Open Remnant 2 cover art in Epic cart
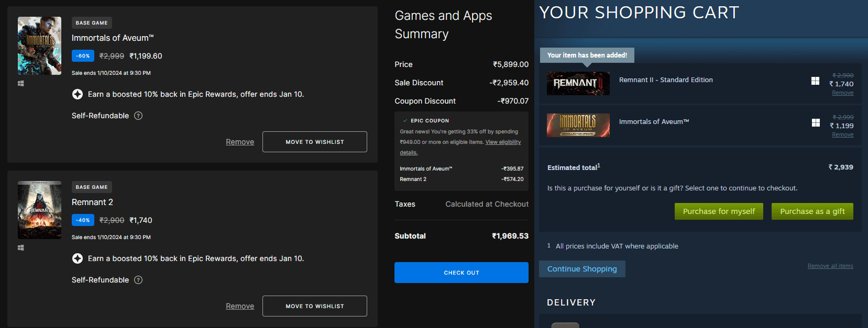868x328 pixels. click(39, 210)
